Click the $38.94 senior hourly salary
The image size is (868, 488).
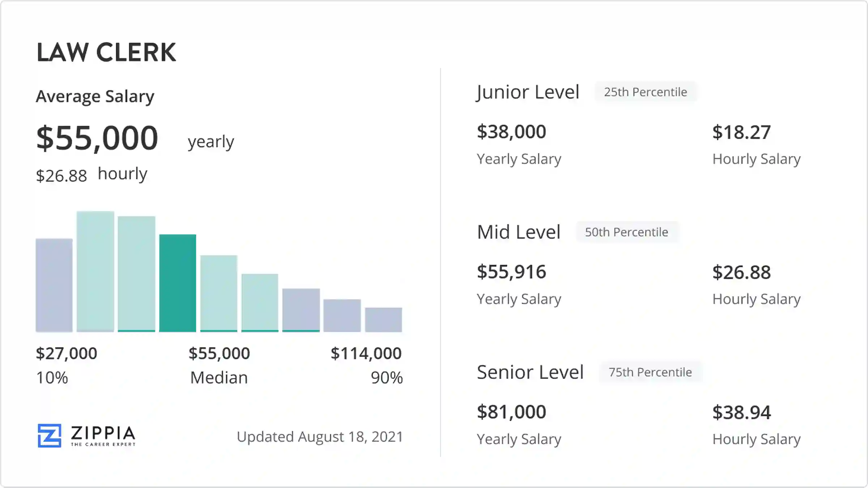pos(741,412)
